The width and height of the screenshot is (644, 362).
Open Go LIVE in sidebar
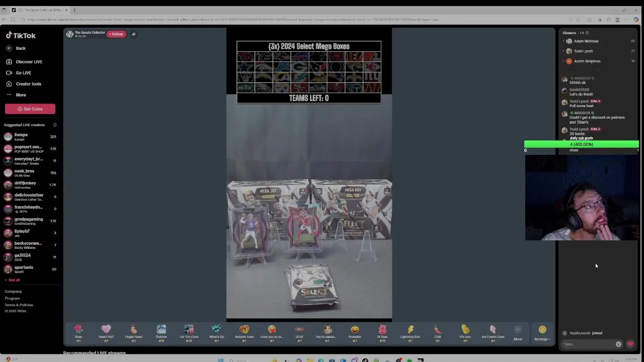19,73
